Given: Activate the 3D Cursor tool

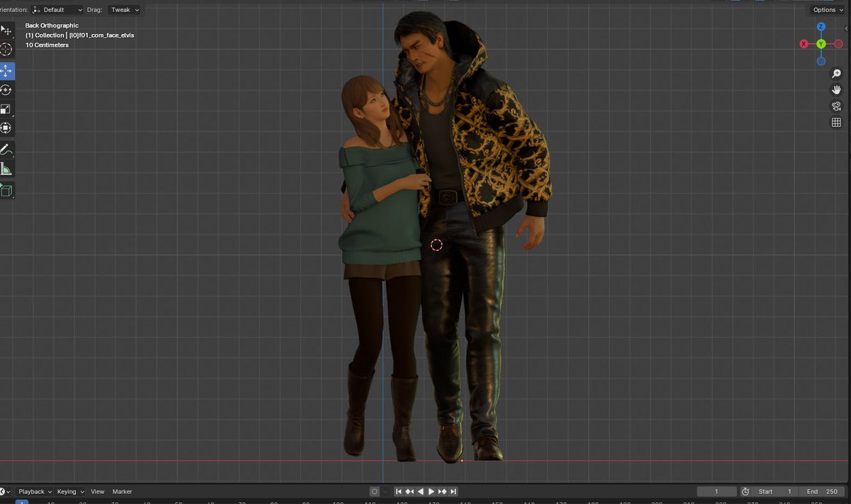Looking at the screenshot, I should [6, 50].
